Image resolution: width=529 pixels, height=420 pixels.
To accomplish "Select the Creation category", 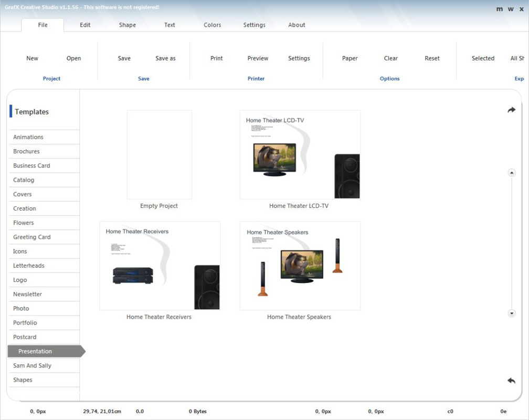I will (44, 208).
